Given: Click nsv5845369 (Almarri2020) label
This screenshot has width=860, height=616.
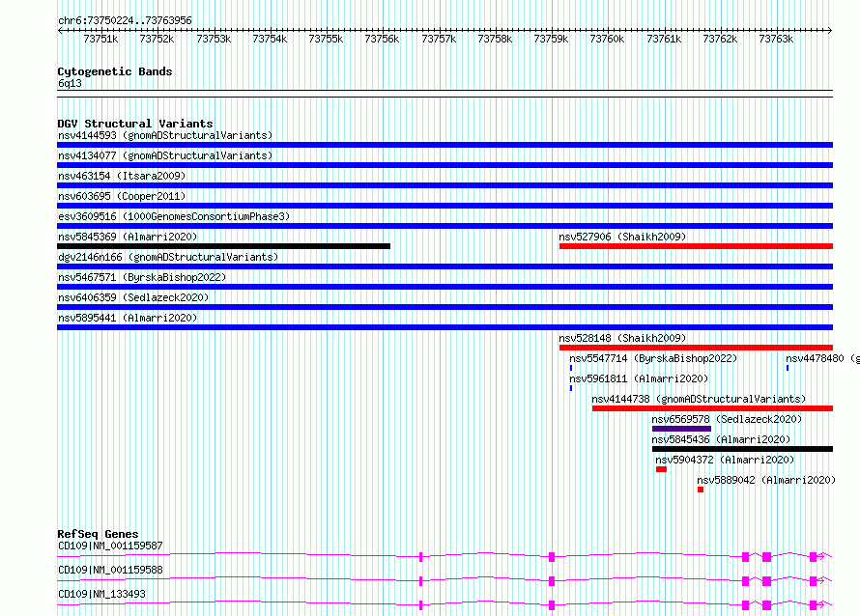Looking at the screenshot, I should (128, 237).
